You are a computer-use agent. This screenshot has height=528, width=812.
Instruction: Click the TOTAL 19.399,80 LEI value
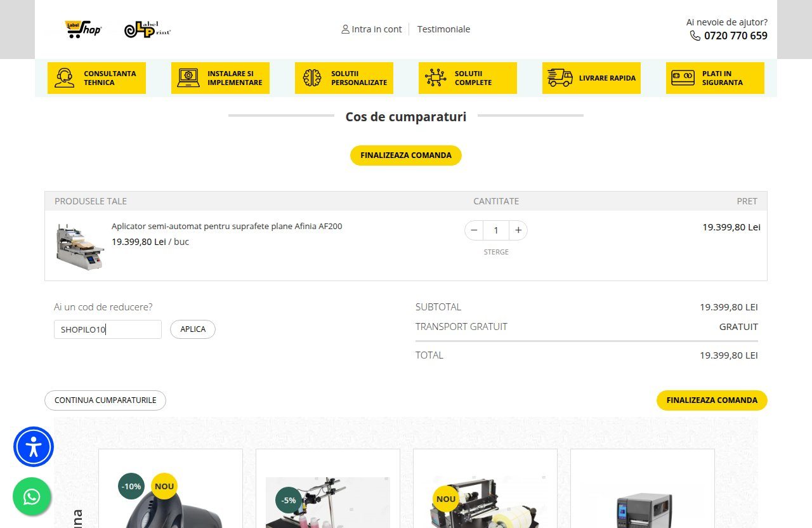729,355
